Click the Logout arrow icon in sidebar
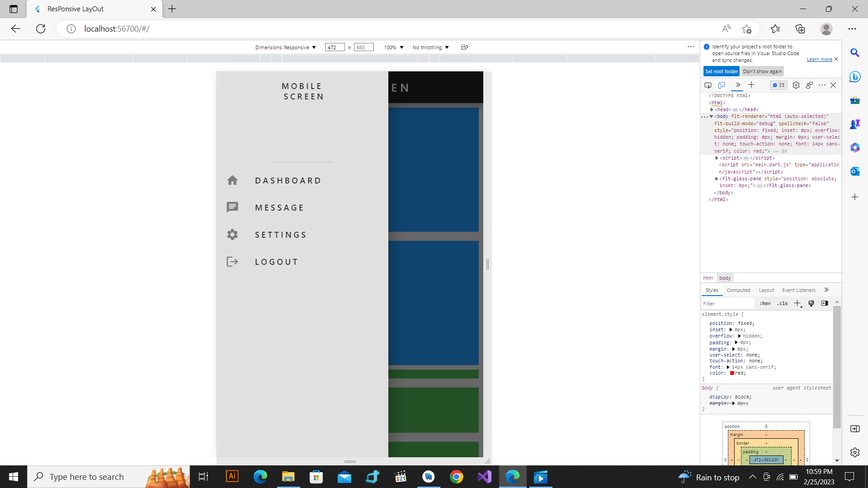This screenshot has height=488, width=868. pyautogui.click(x=232, y=262)
